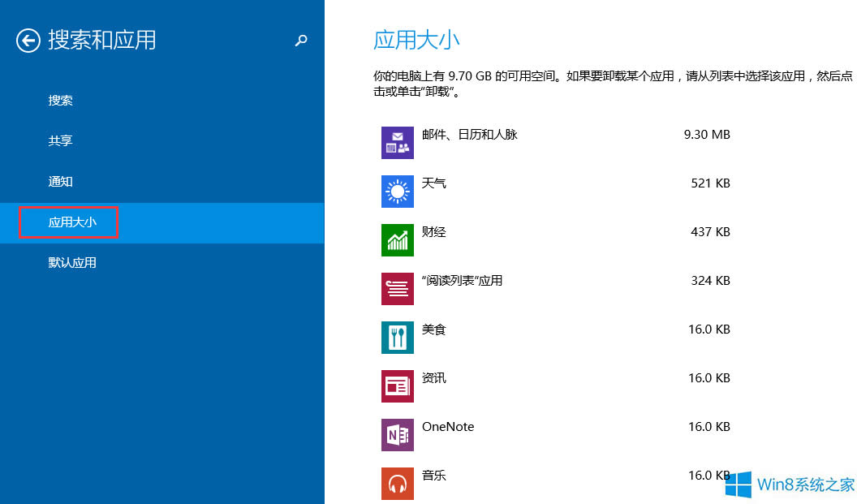Click the "阅读列表"应用 icon

397,288
